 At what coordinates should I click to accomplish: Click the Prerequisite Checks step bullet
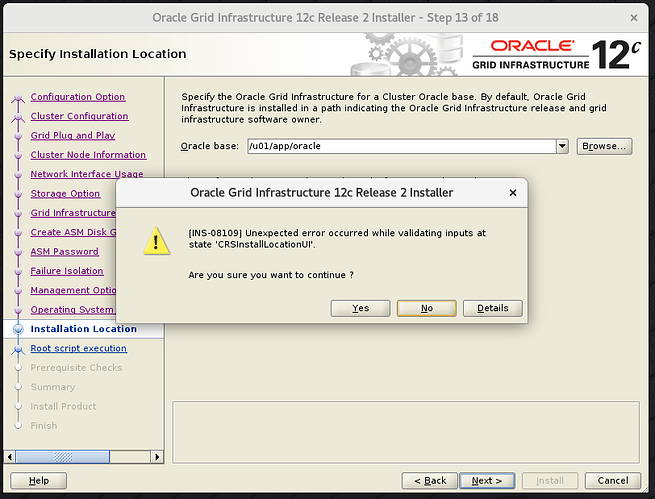pos(18,368)
